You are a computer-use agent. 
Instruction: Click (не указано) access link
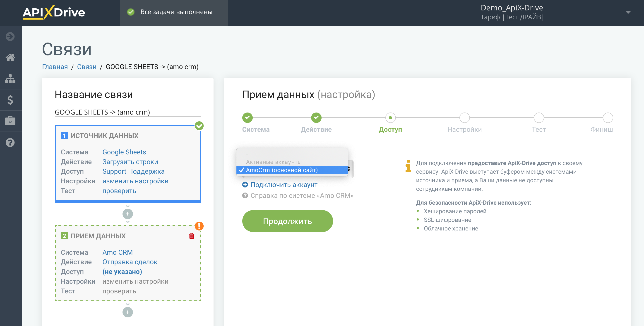122,272
